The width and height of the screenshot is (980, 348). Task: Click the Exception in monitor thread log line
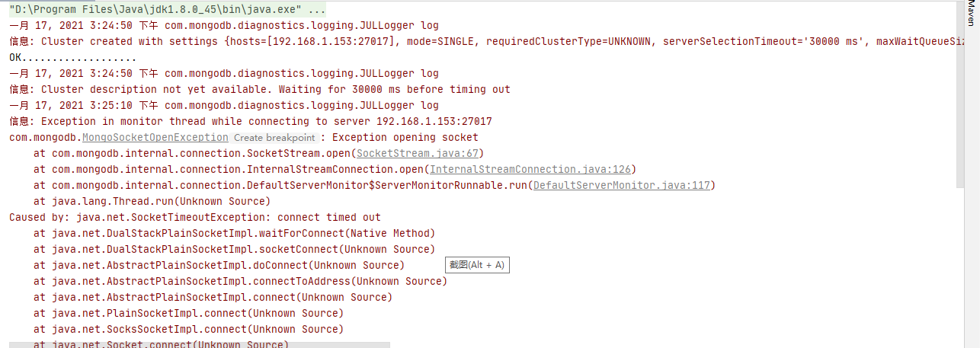coord(251,121)
